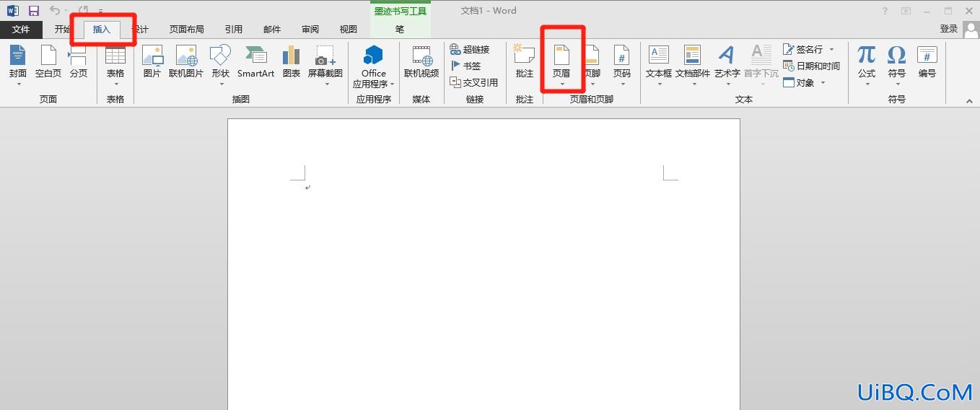Viewport: 980px width, 410px height.
Task: Insert an online picture (联机图片)
Action: click(186, 62)
